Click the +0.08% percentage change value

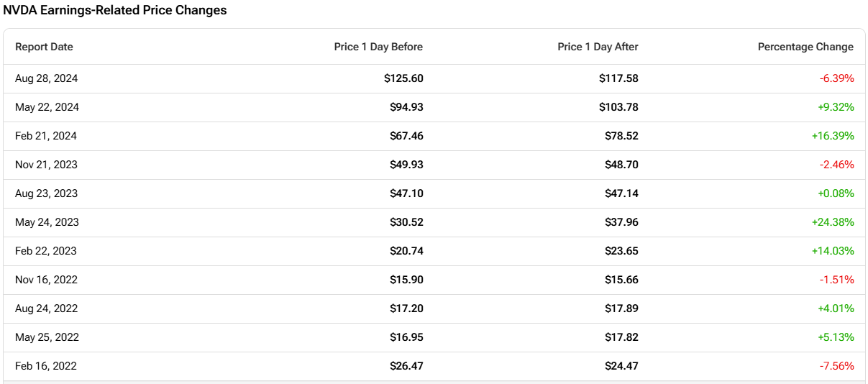[x=836, y=193]
